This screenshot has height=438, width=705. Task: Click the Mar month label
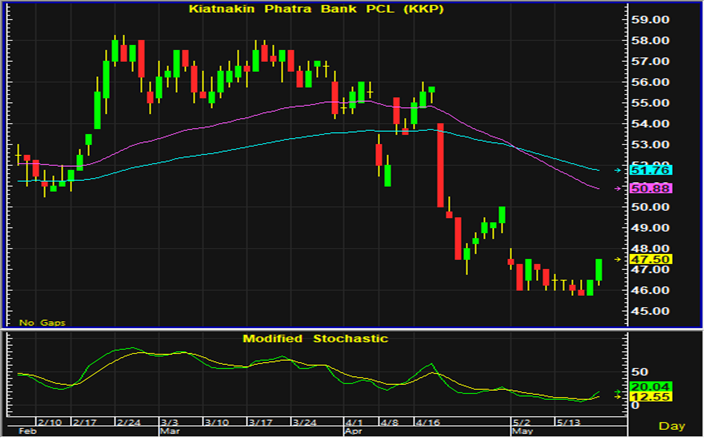coord(170,431)
